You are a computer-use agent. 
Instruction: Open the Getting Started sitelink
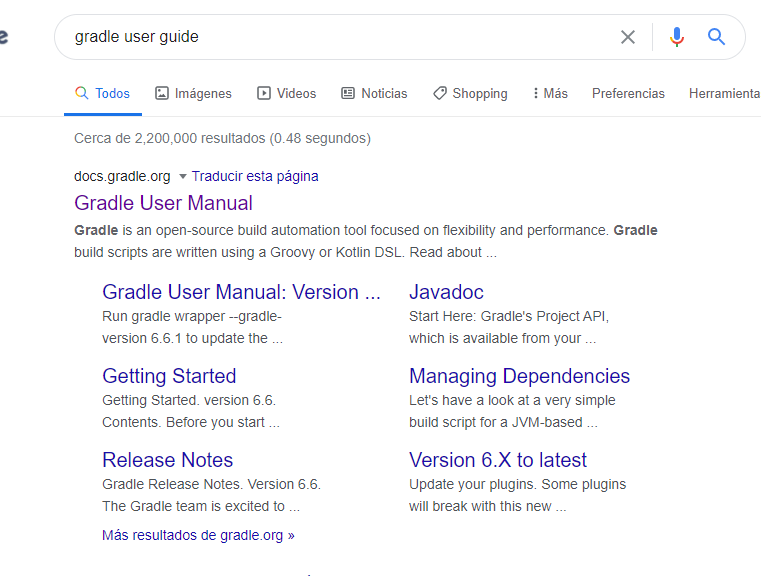click(x=169, y=376)
